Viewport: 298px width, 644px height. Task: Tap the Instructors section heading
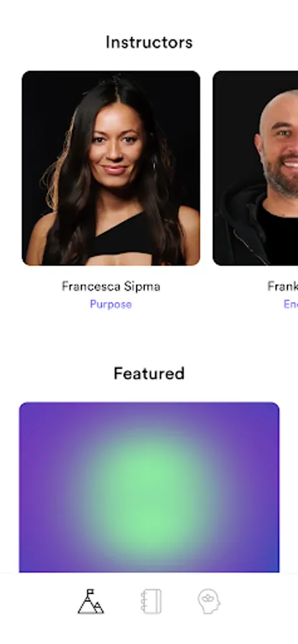point(149,42)
